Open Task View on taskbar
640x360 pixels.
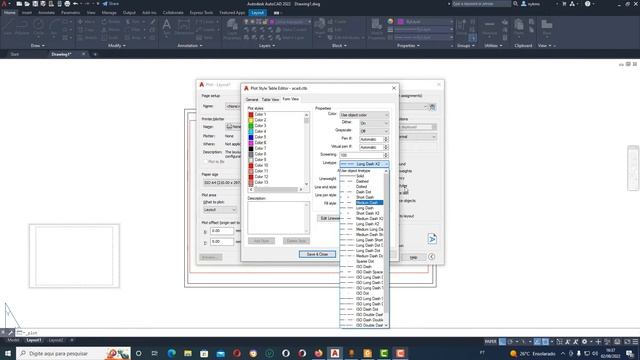[154, 353]
